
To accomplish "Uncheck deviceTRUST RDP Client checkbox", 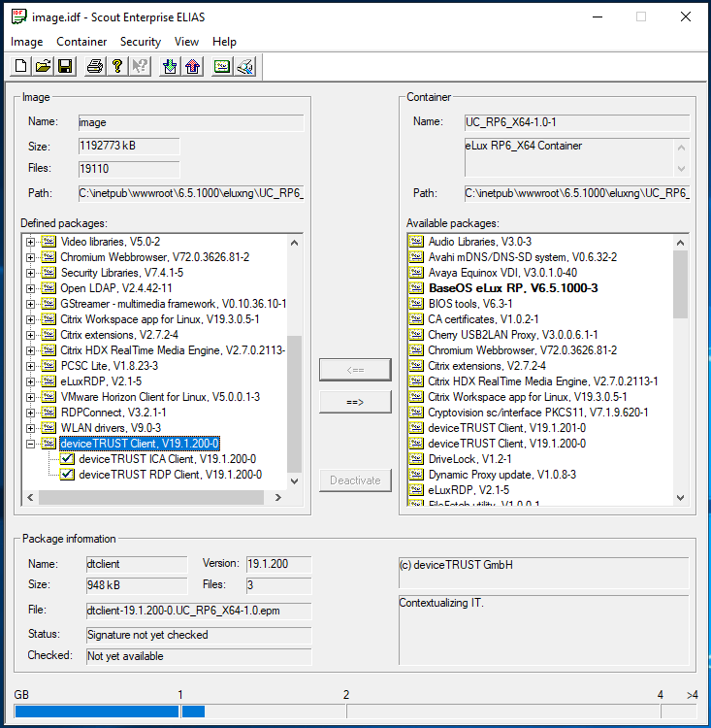I will coord(67,475).
